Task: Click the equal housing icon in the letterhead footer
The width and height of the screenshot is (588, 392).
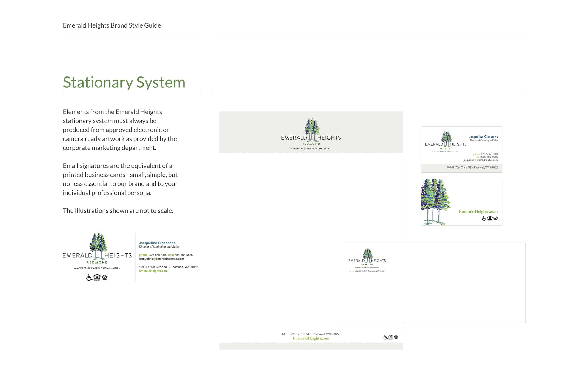Action: 391,337
